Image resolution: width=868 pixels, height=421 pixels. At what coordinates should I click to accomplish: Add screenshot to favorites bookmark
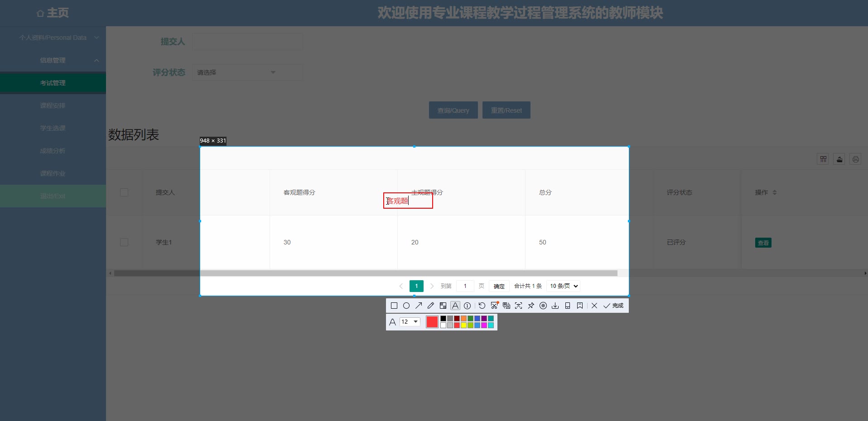[580, 306]
